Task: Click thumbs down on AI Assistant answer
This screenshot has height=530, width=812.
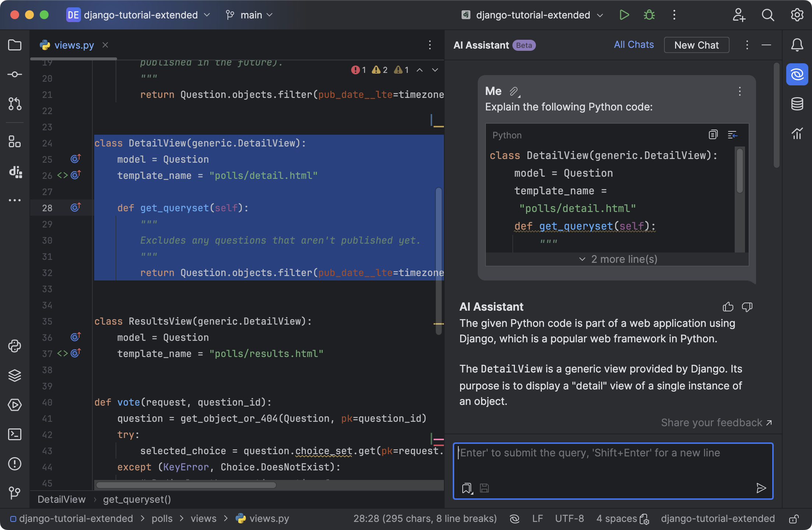Action: [747, 307]
